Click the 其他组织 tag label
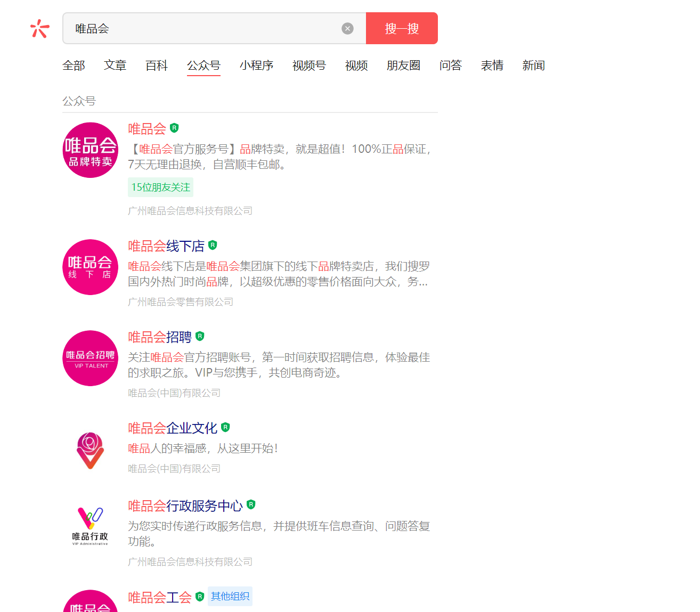700x612 pixels. pos(230,597)
